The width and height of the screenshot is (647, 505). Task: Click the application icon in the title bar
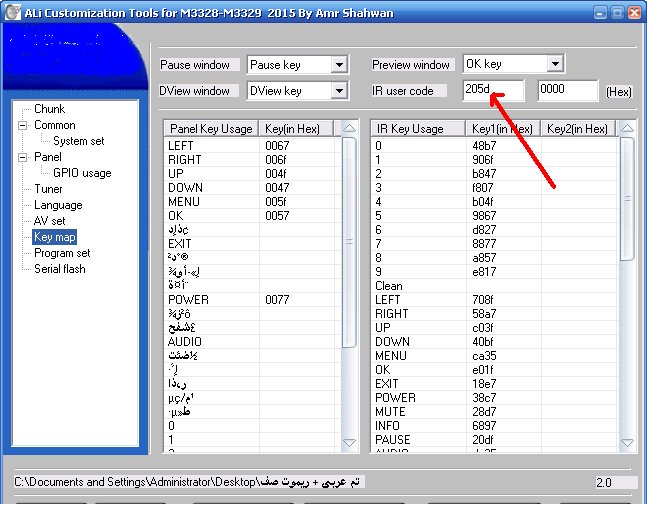pos(13,12)
